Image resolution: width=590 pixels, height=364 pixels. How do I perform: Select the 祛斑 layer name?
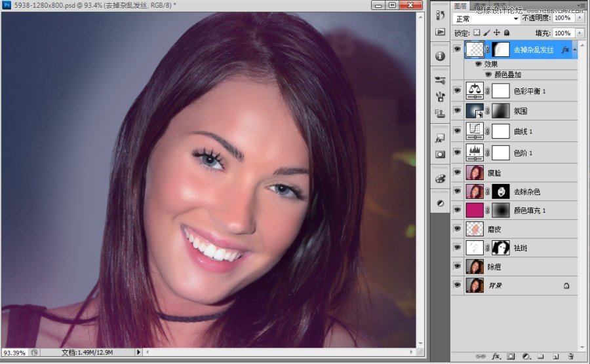point(521,248)
